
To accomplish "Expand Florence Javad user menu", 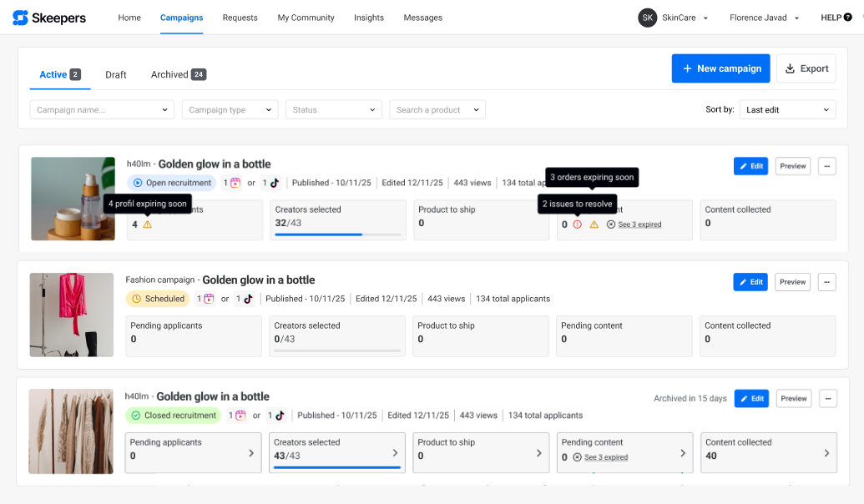I will (764, 18).
